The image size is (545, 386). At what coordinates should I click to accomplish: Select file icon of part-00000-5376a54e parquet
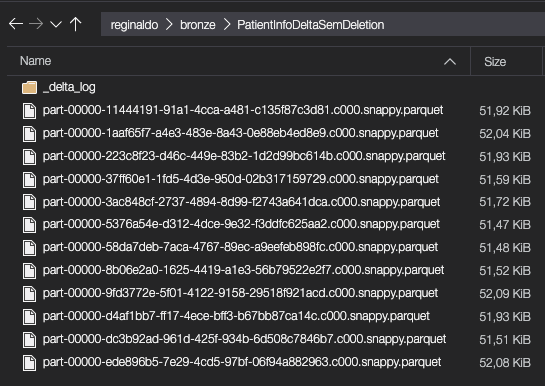pyautogui.click(x=29, y=225)
